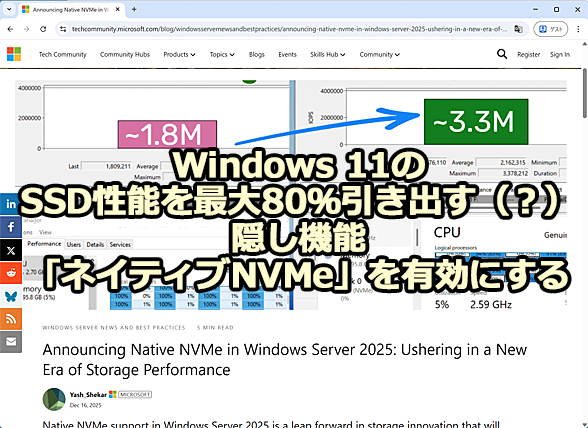Open the site search magnifier icon
The width and height of the screenshot is (588, 428).
tap(502, 54)
